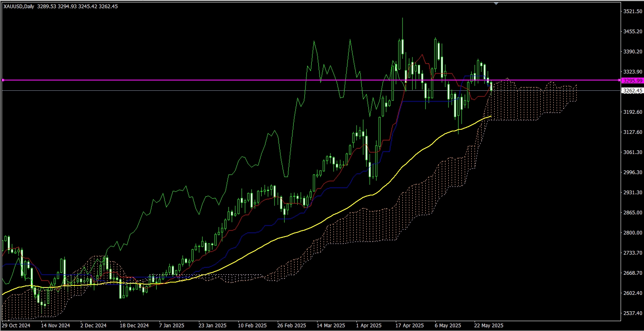Click the 3192.60 price axis label
This screenshot has width=644, height=331.
tap(633, 112)
